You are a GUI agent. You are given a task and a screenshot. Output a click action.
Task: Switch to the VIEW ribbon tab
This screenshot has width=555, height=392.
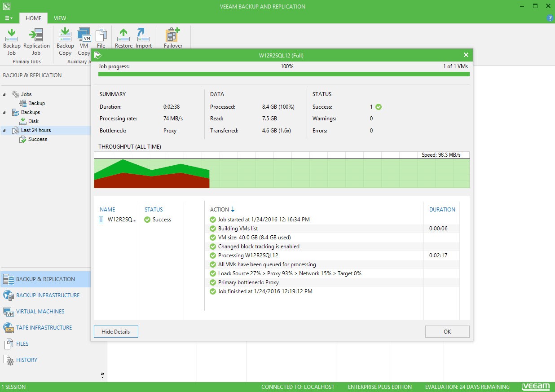pyautogui.click(x=60, y=18)
